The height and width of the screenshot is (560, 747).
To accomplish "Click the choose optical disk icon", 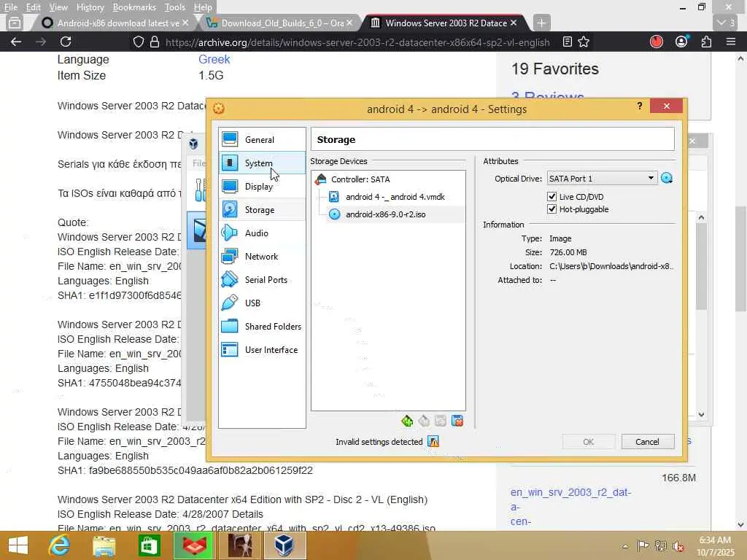I will 667,179.
